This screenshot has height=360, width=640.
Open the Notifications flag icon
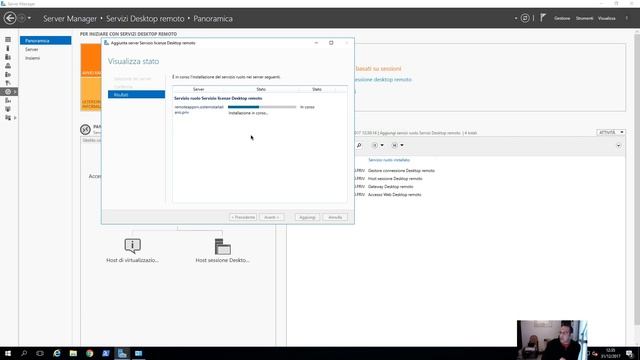point(543,18)
